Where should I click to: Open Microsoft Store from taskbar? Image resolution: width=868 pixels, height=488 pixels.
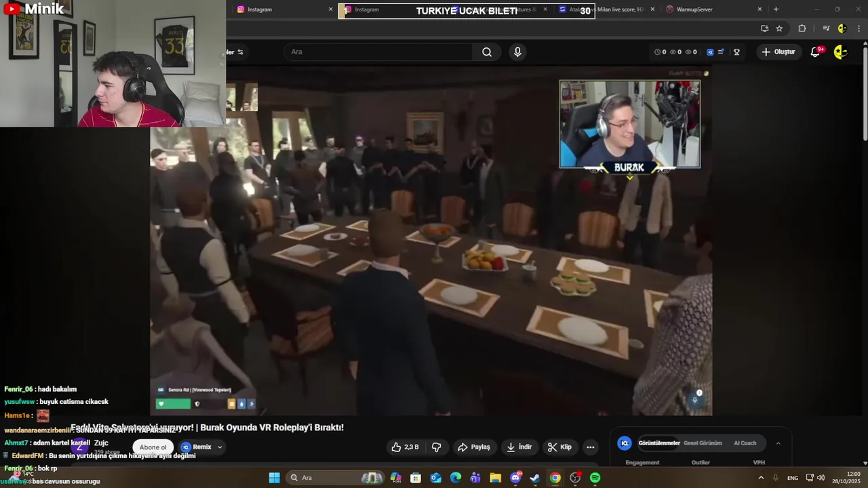click(416, 478)
